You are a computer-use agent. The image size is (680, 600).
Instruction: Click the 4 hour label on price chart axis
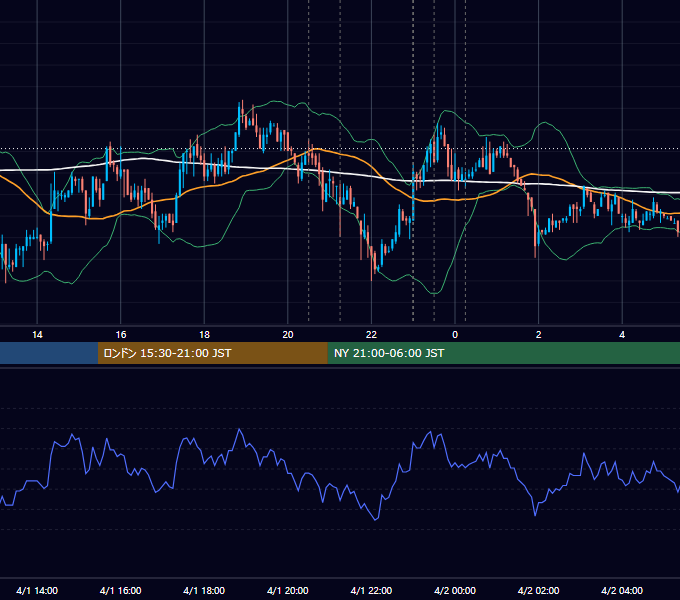(622, 335)
